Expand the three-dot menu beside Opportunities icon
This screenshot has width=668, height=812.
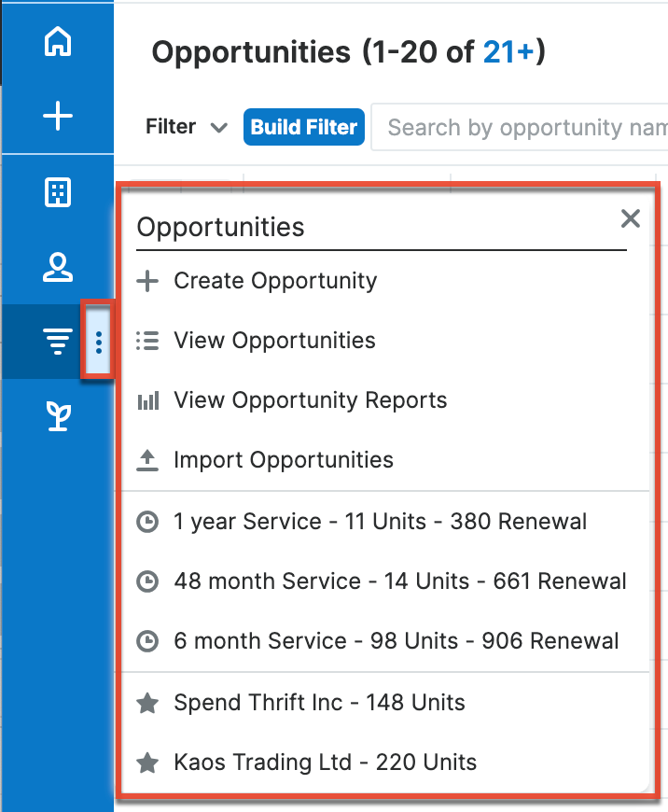[x=98, y=342]
